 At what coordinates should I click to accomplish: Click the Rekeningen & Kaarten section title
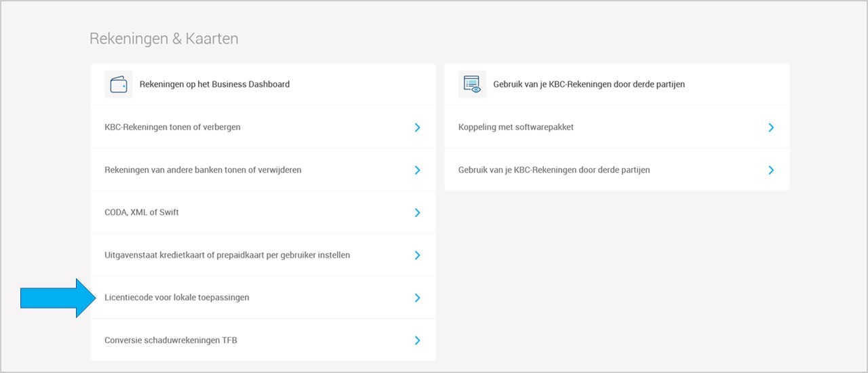point(164,39)
